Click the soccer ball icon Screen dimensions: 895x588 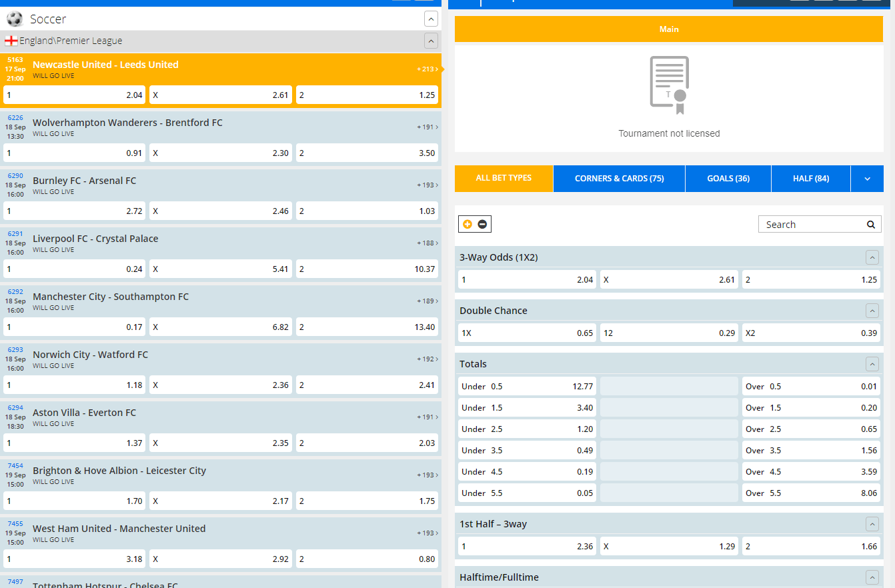coord(15,19)
